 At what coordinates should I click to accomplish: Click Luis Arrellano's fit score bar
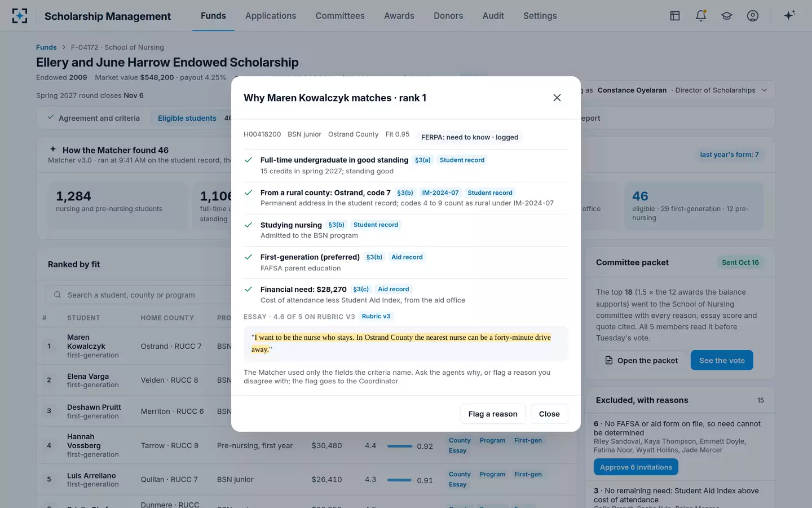pyautogui.click(x=400, y=480)
